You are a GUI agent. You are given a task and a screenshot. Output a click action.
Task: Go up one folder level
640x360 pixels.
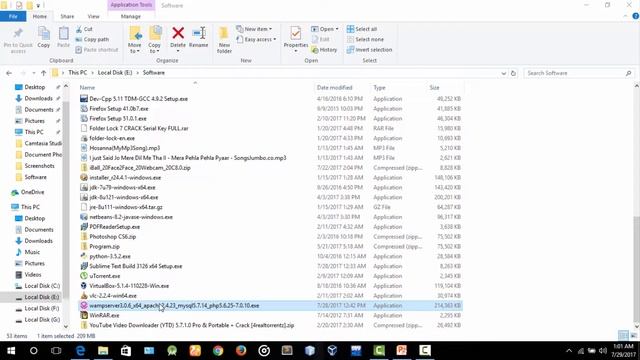point(43,73)
